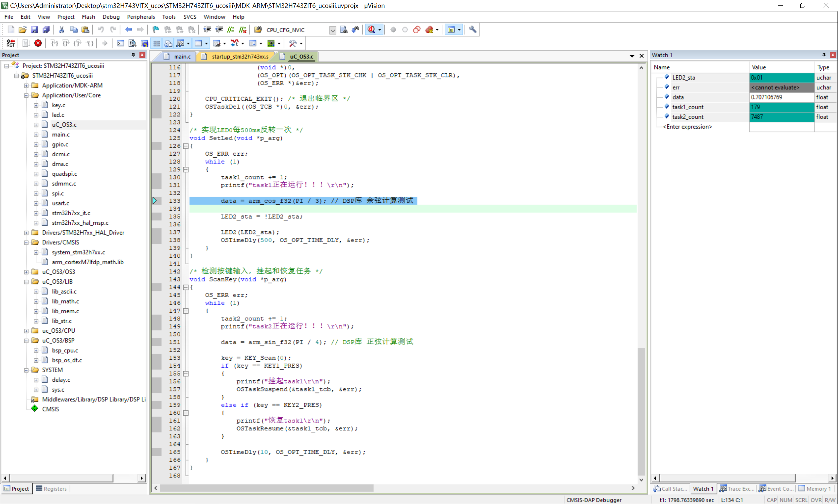Collapse the SetLed function fold at line 126
The image size is (838, 504).
(186, 146)
